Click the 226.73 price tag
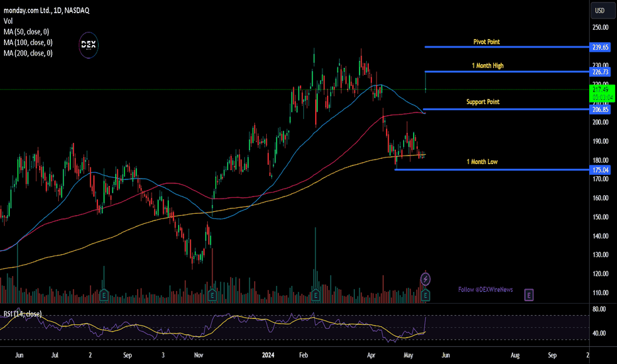Screen dimensions: 617x364 click(x=600, y=72)
